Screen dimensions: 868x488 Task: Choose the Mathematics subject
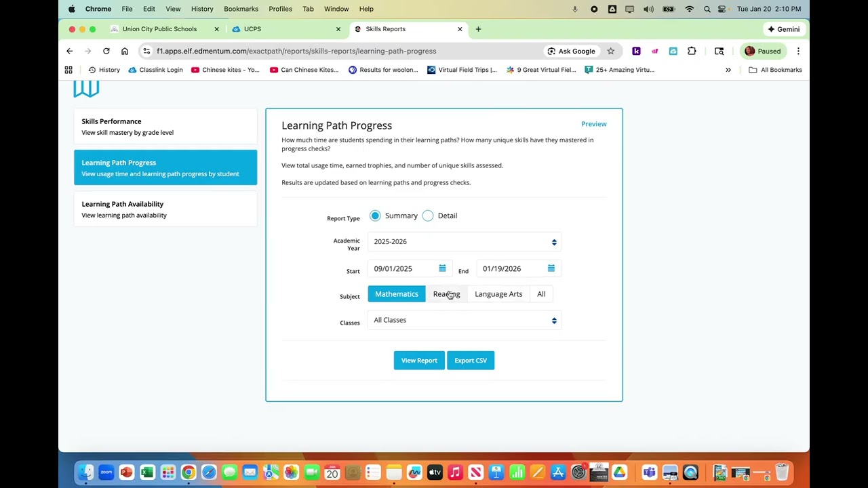397,294
